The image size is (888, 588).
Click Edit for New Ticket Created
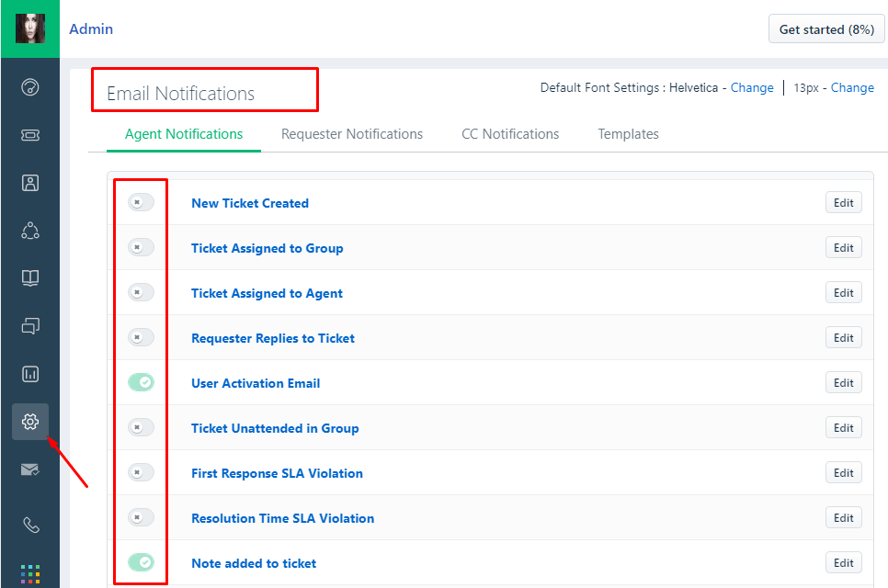[843, 203]
